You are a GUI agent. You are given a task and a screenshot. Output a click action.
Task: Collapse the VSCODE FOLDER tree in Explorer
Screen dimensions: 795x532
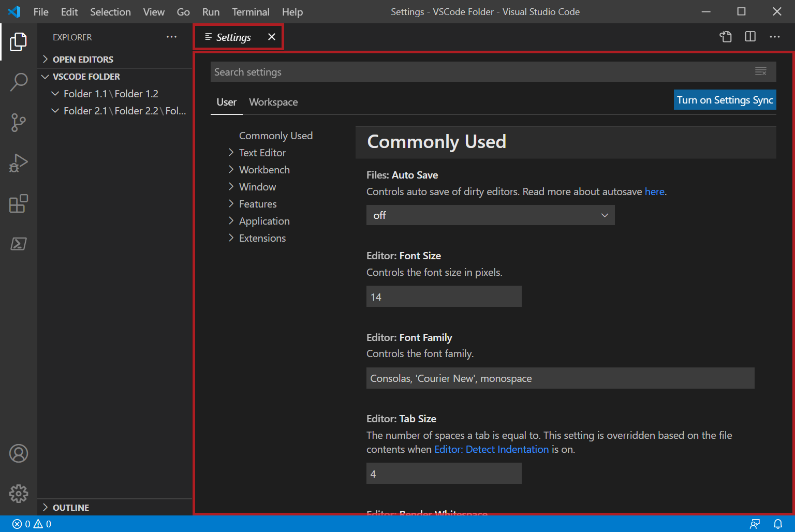46,76
